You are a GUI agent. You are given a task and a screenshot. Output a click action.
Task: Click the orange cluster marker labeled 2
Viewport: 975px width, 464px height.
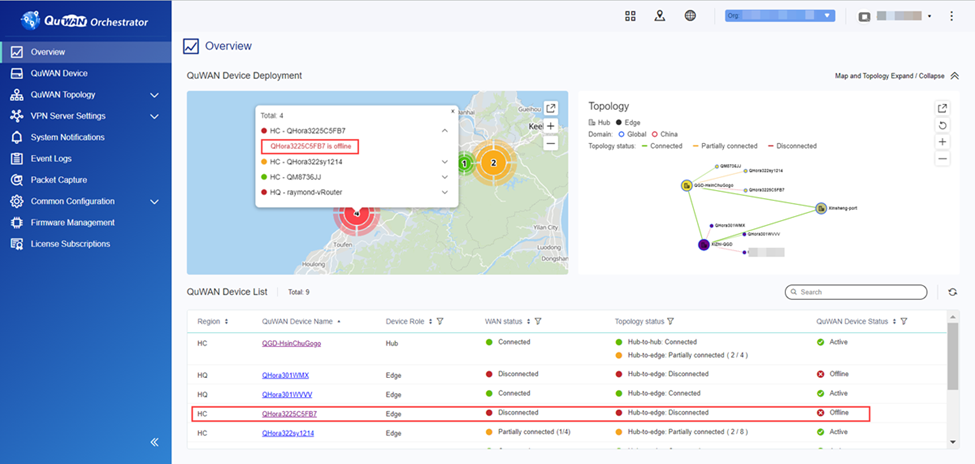tap(494, 163)
